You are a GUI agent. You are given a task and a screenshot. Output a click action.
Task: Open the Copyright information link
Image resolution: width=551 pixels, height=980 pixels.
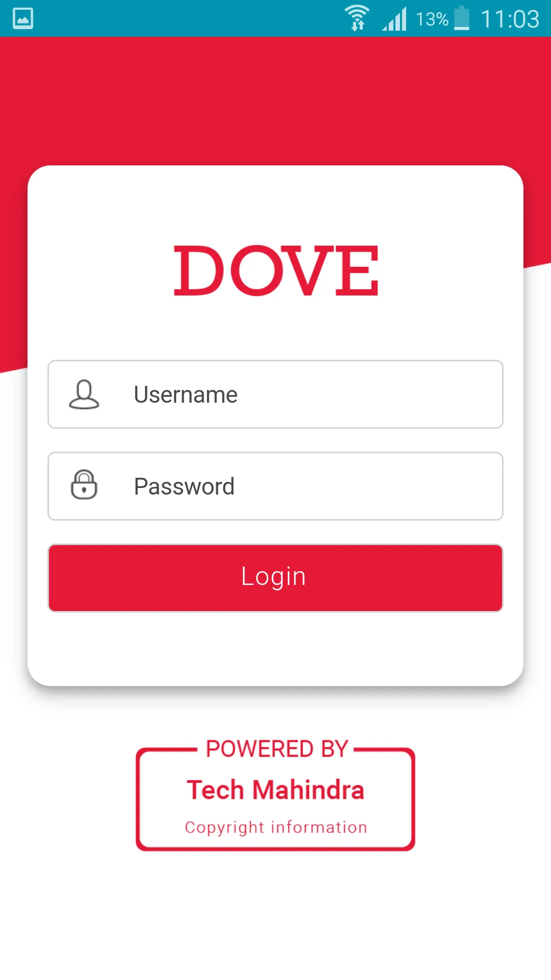276,827
